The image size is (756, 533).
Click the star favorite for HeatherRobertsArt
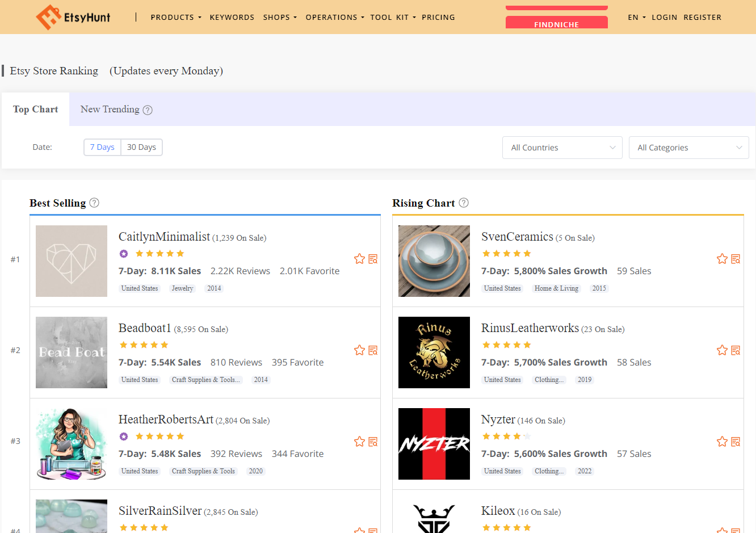tap(359, 441)
